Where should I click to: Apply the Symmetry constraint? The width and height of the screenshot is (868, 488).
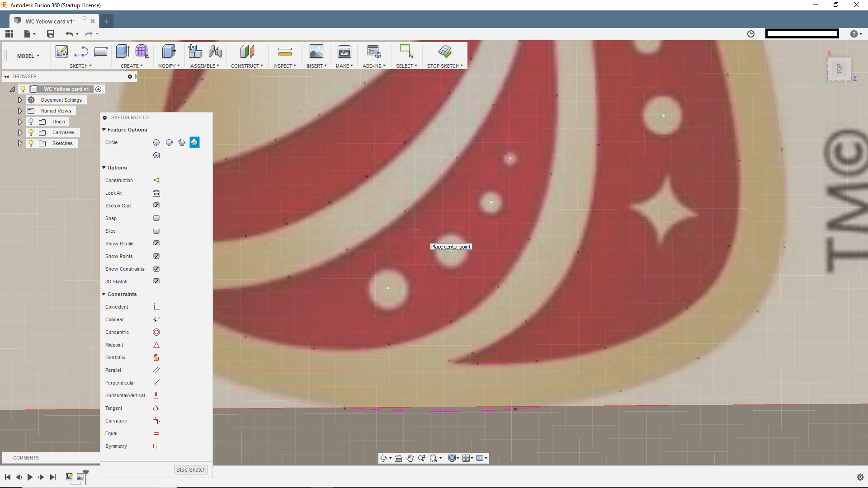point(156,446)
